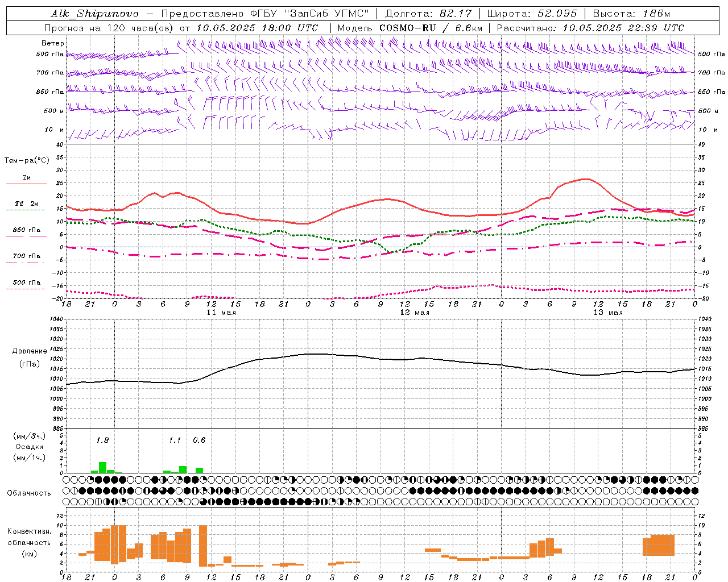
Task: Click the 'Модель COSMO-RU / 6.6км' label
Action: (409, 28)
